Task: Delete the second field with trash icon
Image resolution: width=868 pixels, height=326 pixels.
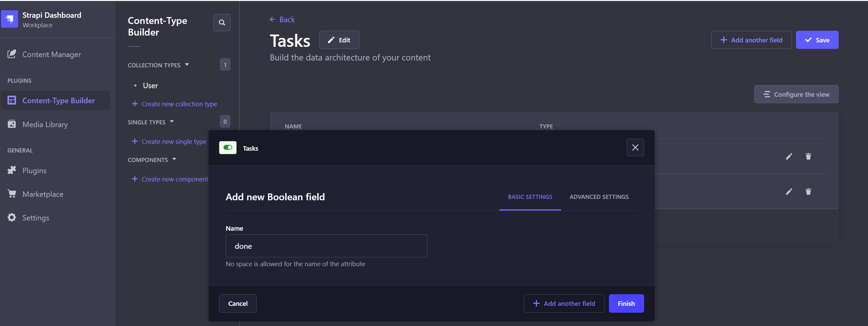Action: tap(808, 192)
